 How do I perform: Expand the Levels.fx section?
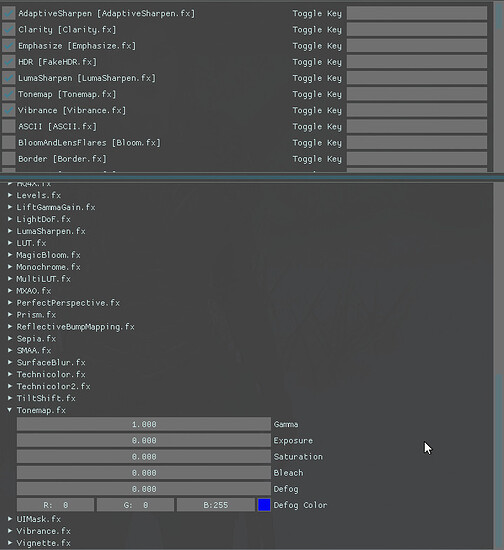coord(10,195)
